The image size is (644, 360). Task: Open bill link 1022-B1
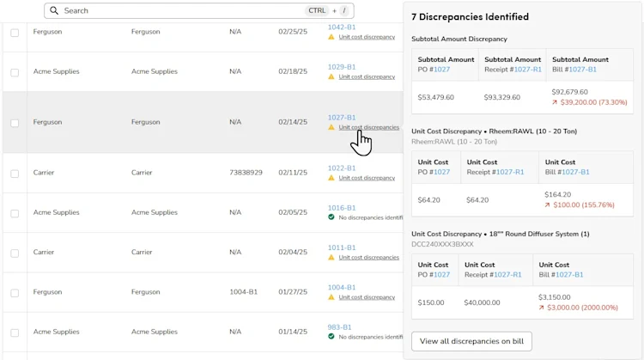coord(342,168)
